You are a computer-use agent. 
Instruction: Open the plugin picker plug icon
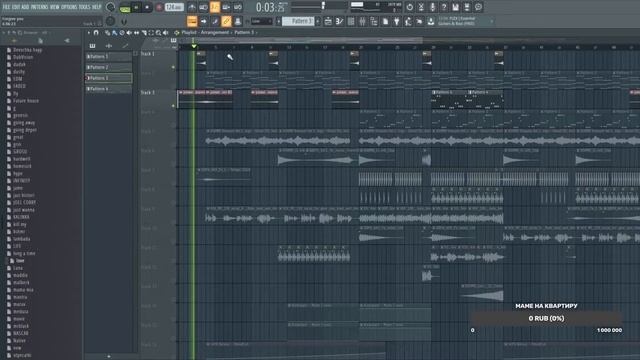(397, 21)
